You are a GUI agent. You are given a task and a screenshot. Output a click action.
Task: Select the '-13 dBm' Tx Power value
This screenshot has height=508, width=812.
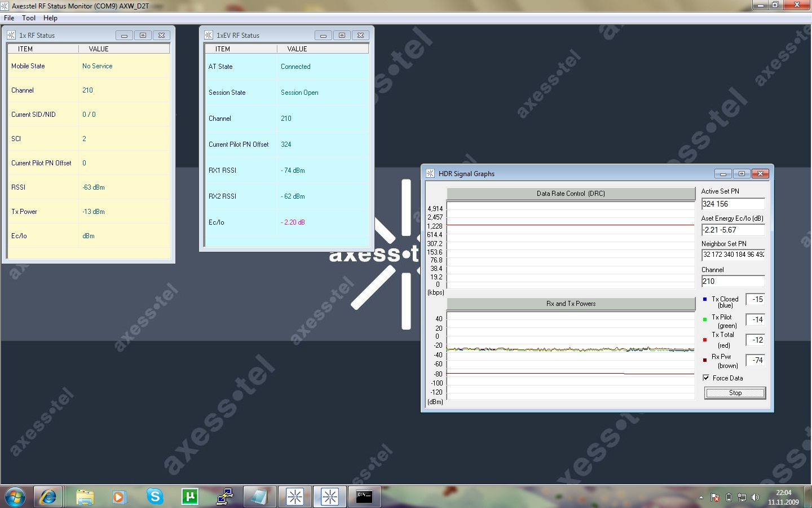tap(94, 212)
